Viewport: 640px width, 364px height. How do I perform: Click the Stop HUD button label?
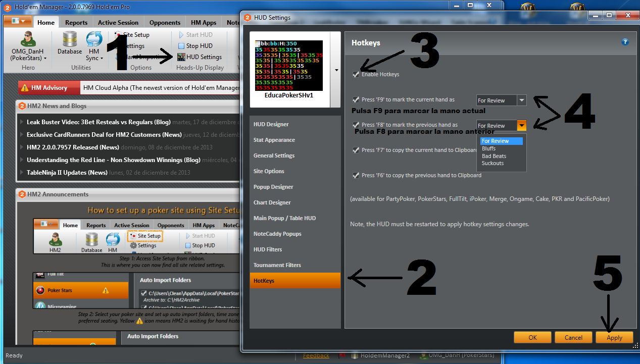pos(200,46)
